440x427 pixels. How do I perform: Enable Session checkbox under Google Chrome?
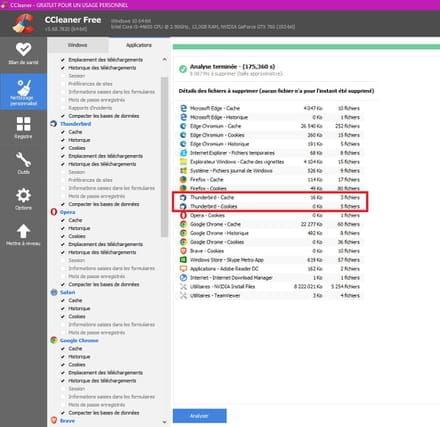coord(63,389)
